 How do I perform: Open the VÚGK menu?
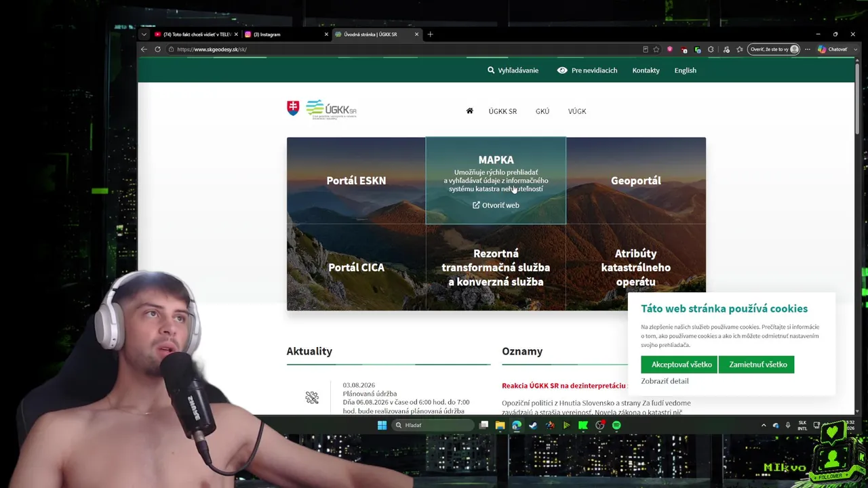577,111
